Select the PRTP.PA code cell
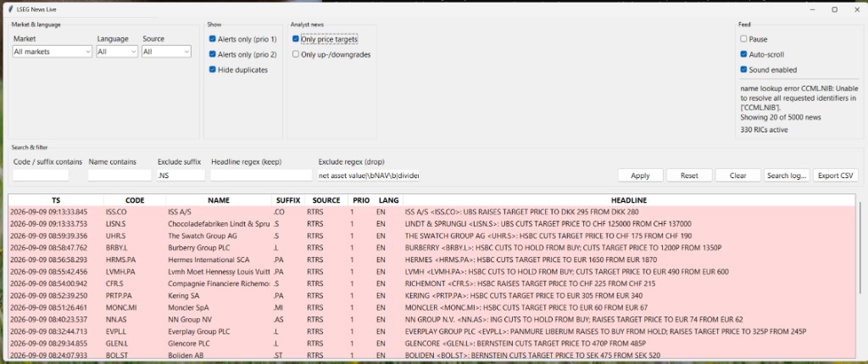Image resolution: width=868 pixels, height=364 pixels. [135, 295]
